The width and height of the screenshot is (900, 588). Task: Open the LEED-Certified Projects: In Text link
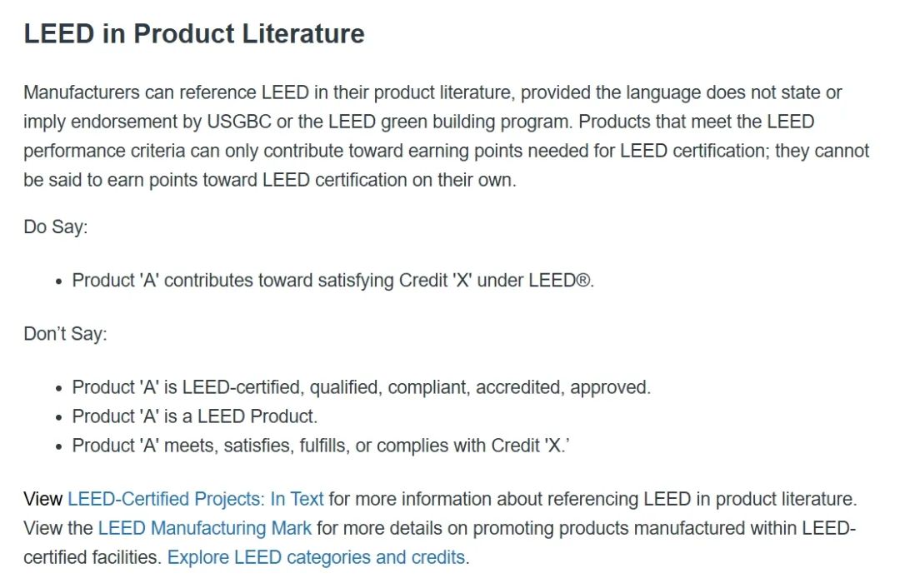(195, 499)
